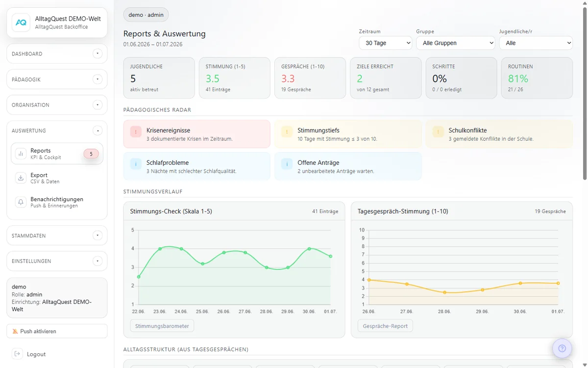Click the AlltagQuest DEMO-Welt header card

click(57, 23)
